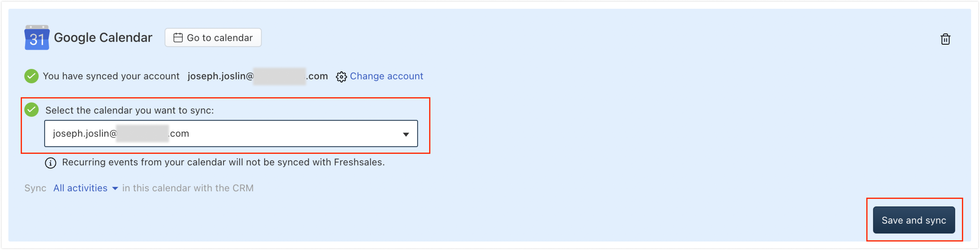The image size is (980, 250).
Task: Click the info icon about recurring events
Action: click(50, 163)
